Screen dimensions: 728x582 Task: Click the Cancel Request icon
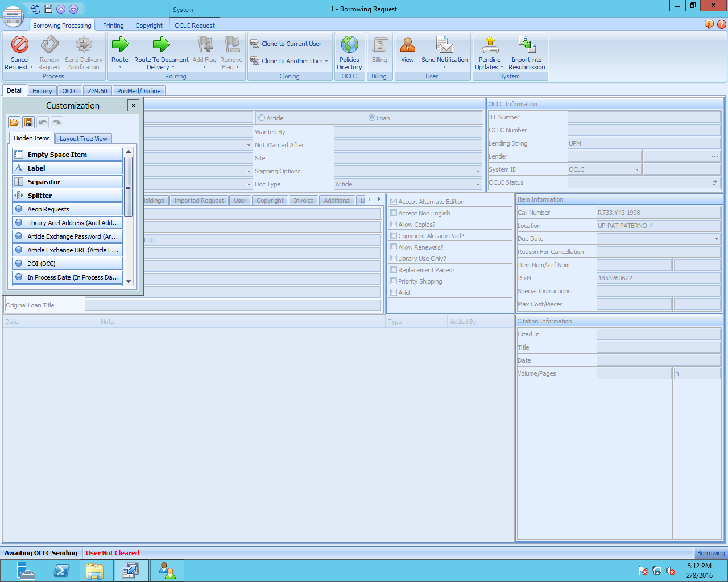point(19,45)
